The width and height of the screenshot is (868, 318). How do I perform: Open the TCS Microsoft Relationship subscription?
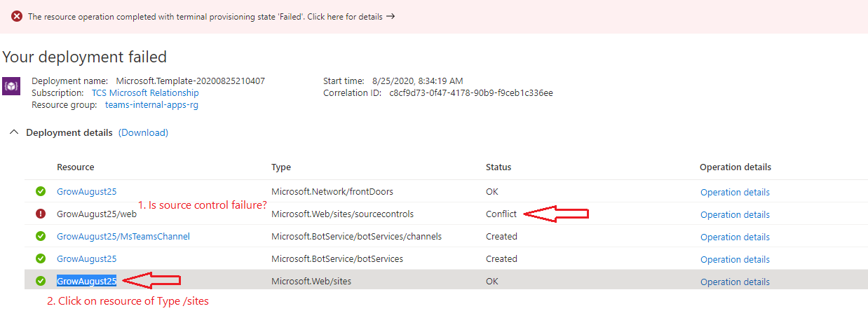pos(145,92)
